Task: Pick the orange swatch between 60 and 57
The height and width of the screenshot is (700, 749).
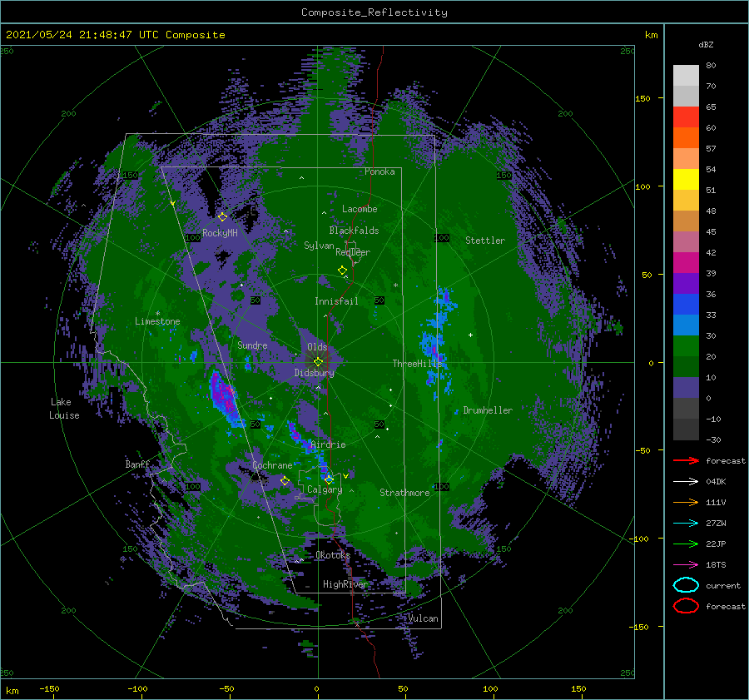Action: (x=686, y=137)
